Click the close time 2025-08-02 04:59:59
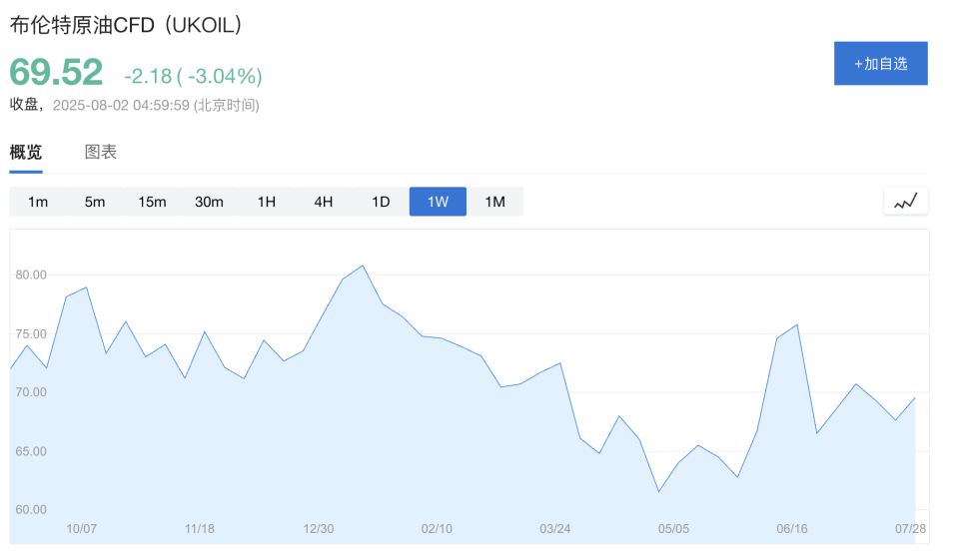 121,105
